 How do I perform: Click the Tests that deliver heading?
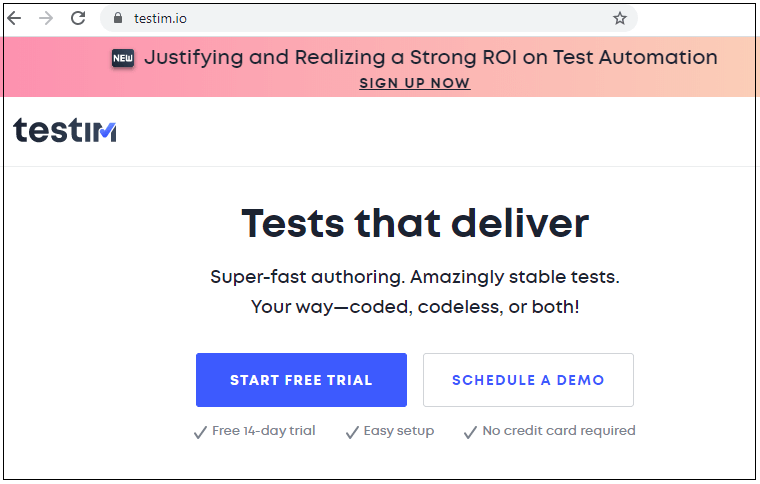tap(415, 223)
